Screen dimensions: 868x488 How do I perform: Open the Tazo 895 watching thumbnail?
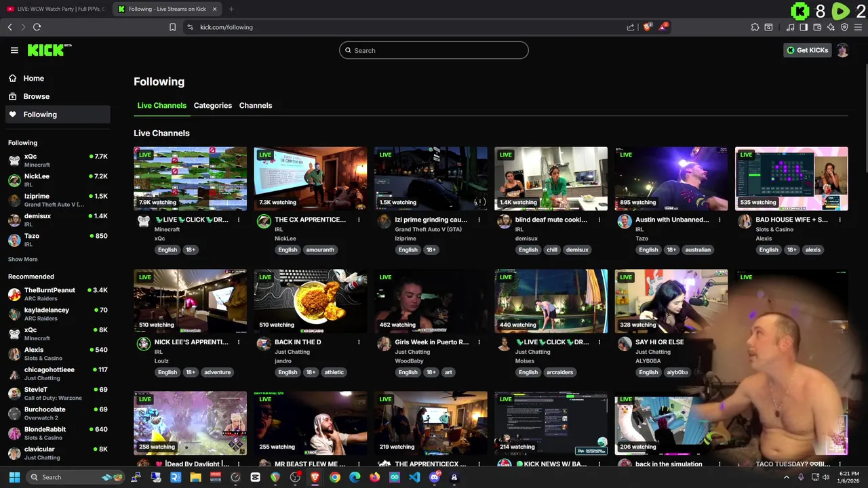coord(671,179)
